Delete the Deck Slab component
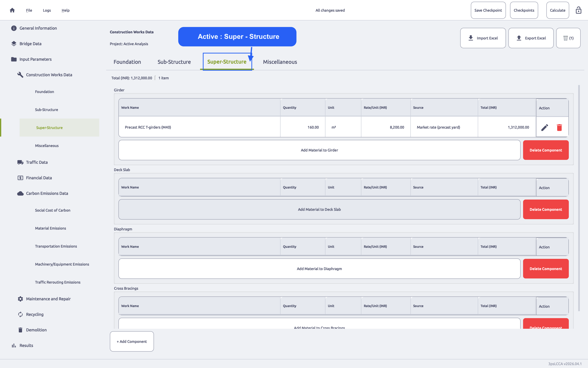 tap(546, 209)
